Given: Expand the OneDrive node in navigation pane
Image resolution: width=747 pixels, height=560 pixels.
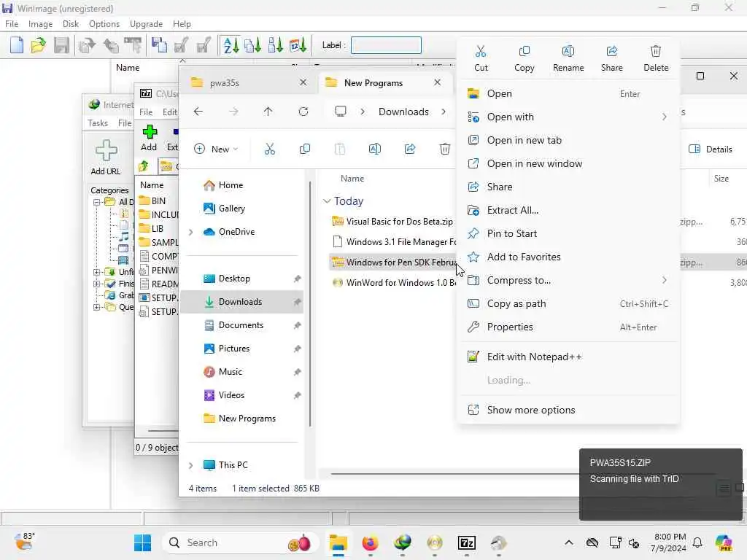Looking at the screenshot, I should pos(190,232).
